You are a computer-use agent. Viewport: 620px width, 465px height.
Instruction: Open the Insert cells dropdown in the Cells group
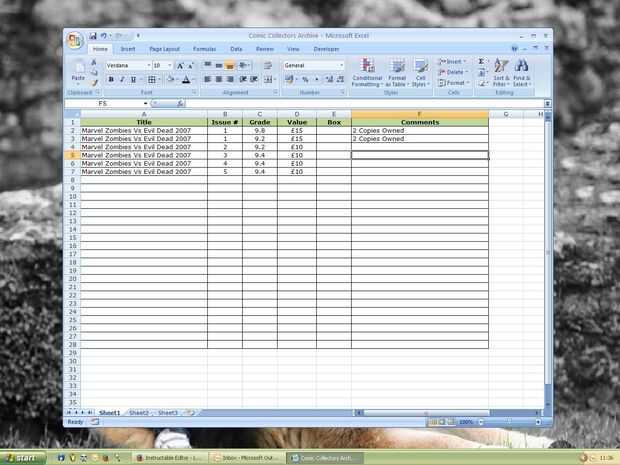453,61
